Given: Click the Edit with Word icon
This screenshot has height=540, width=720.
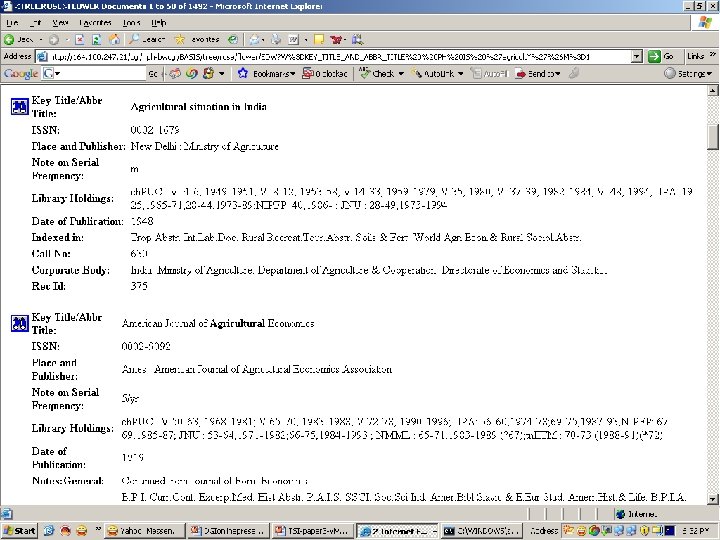Looking at the screenshot, I should pos(293,39).
